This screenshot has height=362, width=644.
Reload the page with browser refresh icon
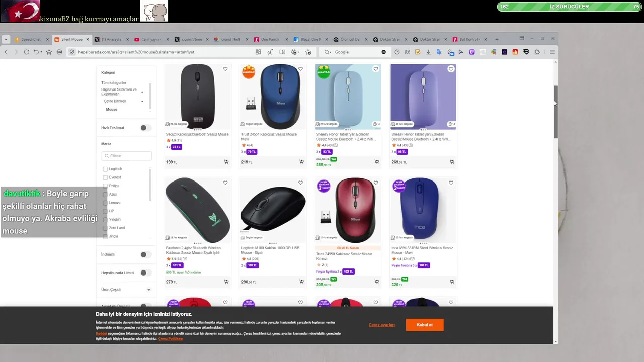[26, 52]
